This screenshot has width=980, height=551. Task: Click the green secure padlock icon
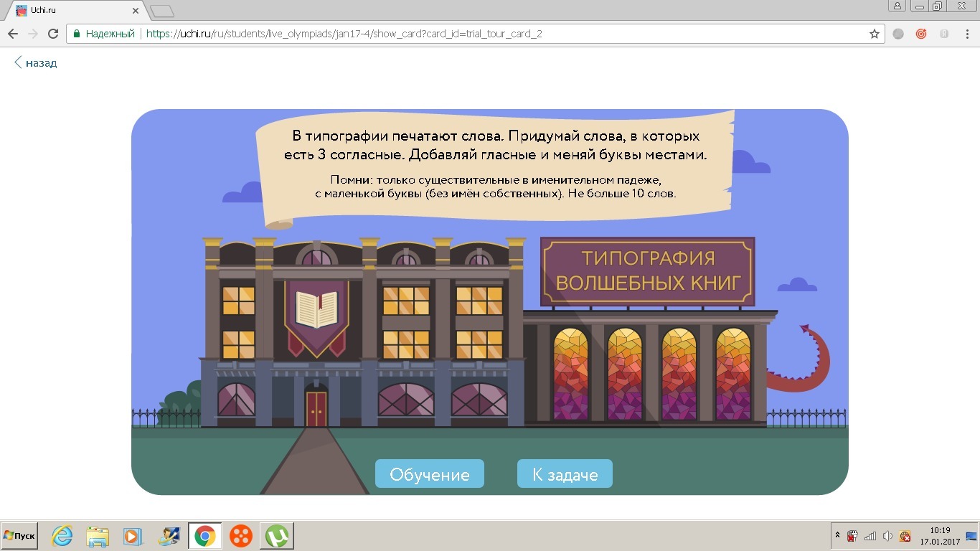[x=77, y=34]
